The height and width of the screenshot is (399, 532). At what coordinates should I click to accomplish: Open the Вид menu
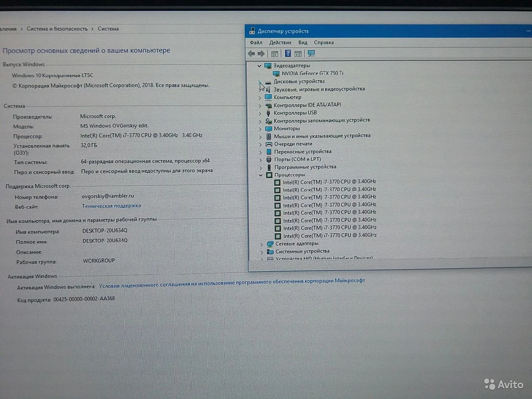(303, 42)
